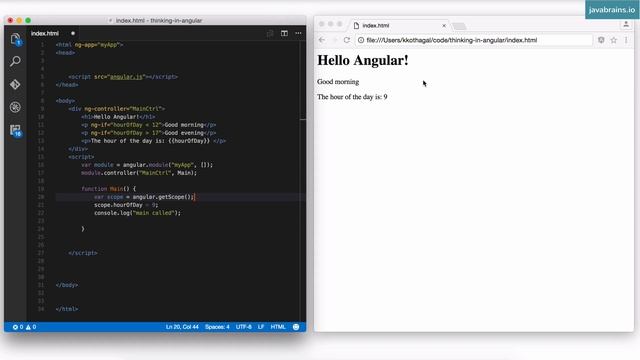Click errors and warnings count in status bar
The height and width of the screenshot is (360, 640).
pyautogui.click(x=24, y=327)
